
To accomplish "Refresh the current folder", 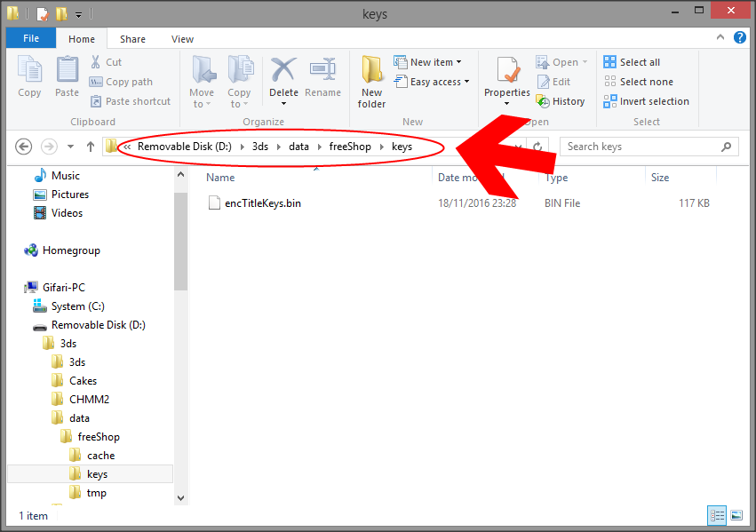I will (537, 147).
